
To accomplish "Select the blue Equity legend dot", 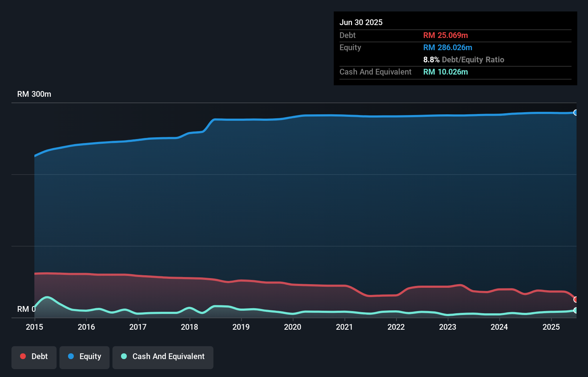I will [71, 356].
